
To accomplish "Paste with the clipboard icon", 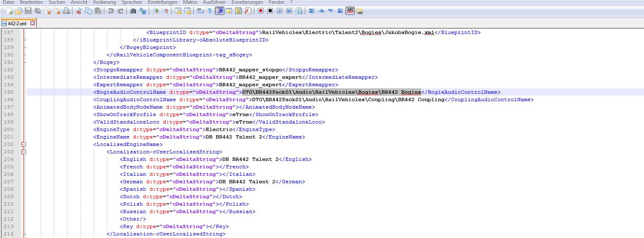I will click(x=98, y=11).
